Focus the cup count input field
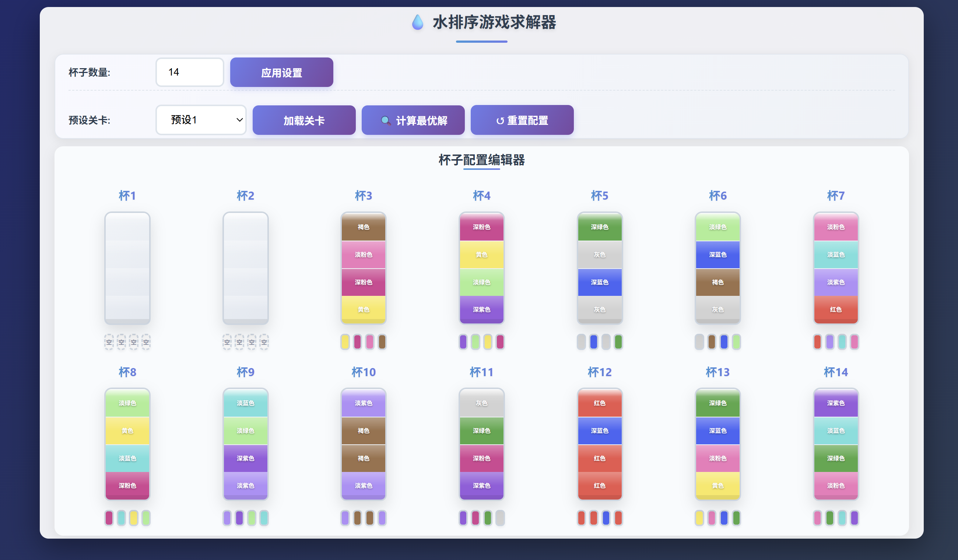 pyautogui.click(x=189, y=72)
